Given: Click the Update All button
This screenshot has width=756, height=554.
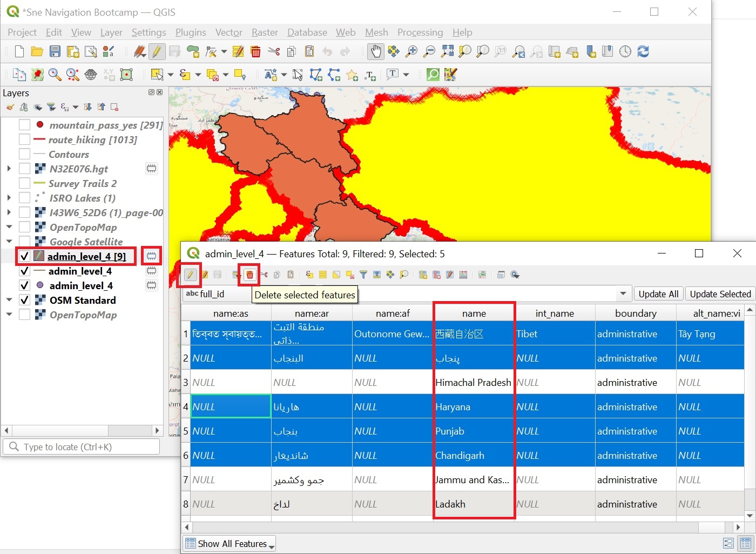Looking at the screenshot, I should 658,294.
